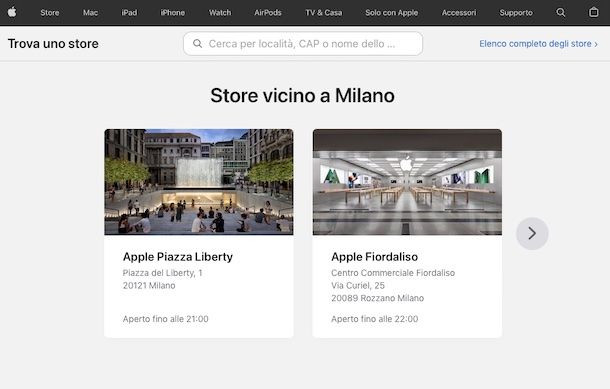Open the Apple Fiordaliso store title
Screen dimensions: 610x389
tap(375, 257)
